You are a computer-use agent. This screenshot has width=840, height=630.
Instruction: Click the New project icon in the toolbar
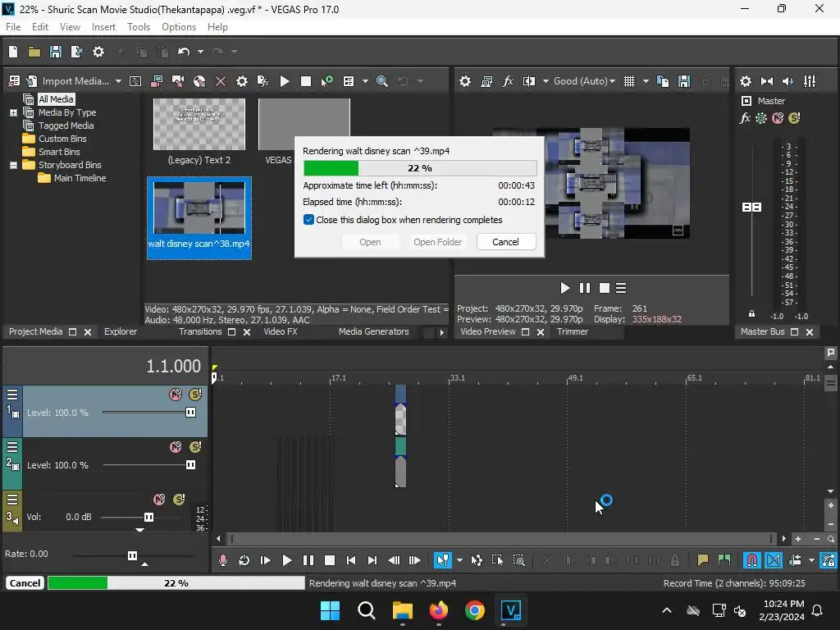[13, 52]
